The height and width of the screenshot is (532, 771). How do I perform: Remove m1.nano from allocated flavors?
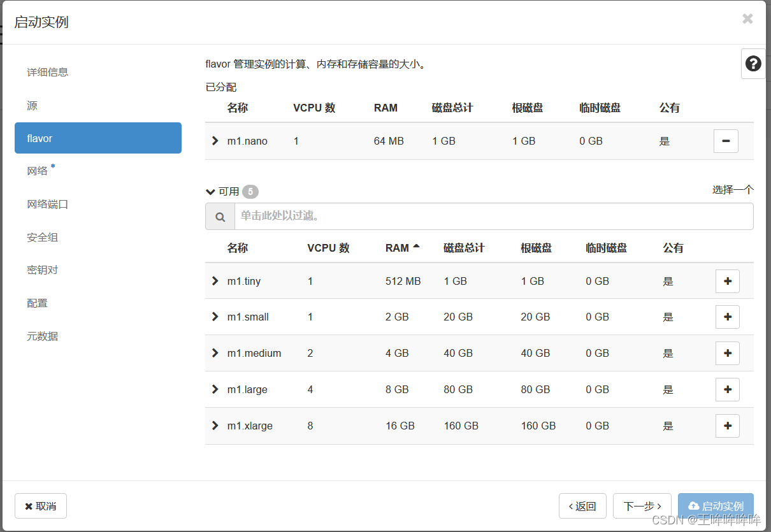[725, 141]
